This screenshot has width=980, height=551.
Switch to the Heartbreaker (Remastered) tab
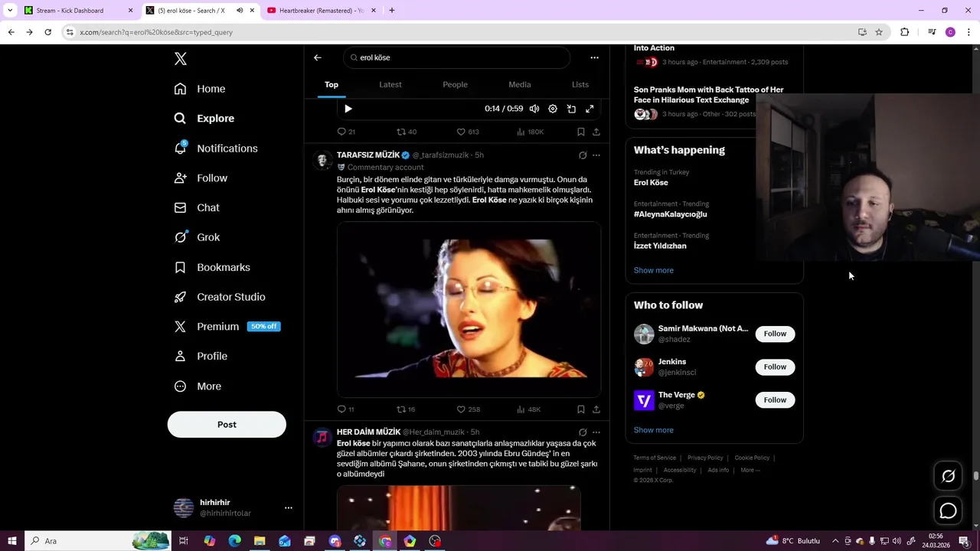tap(321, 11)
